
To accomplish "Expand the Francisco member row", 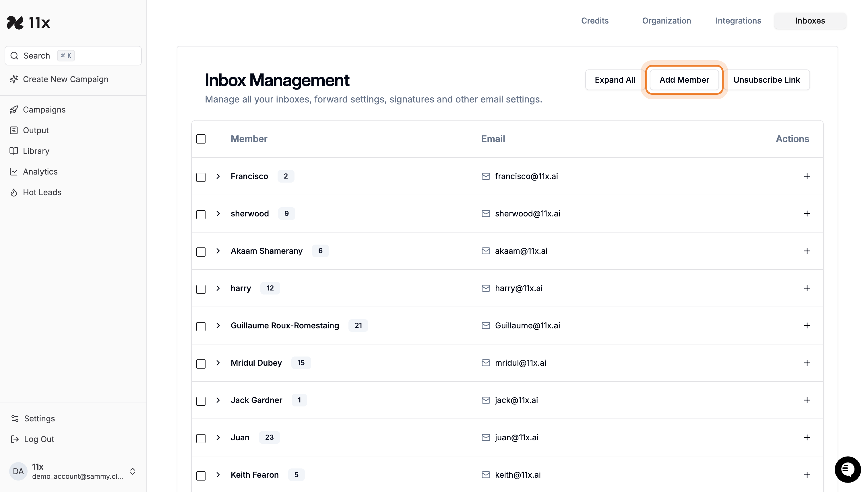I will 218,176.
